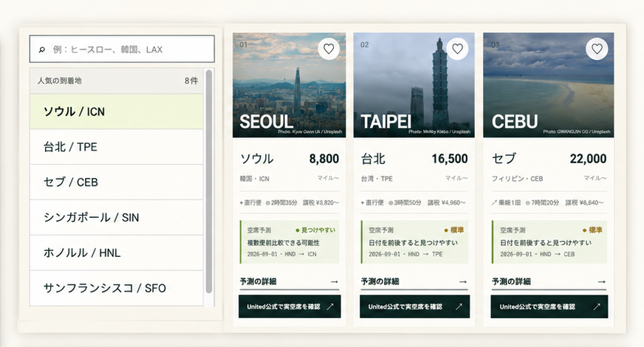Viewport: 644px width, 347px height.
Task: Click the 人気の到着地 list header
Action: click(x=117, y=81)
